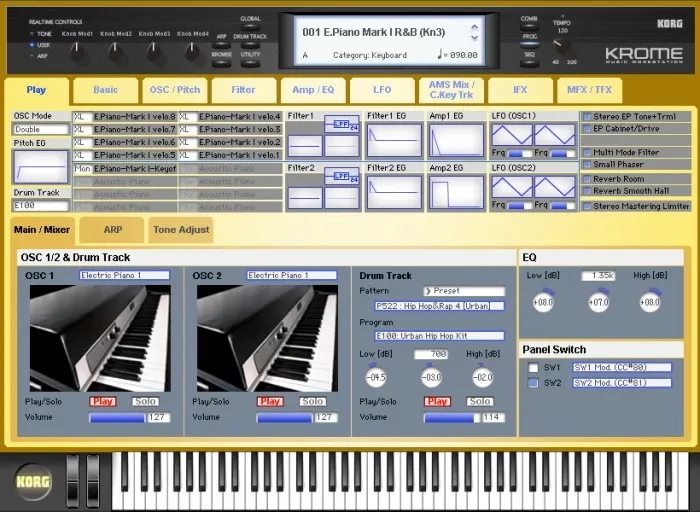Click the GLOBAL mode button
The width and height of the screenshot is (700, 512).
250,27
